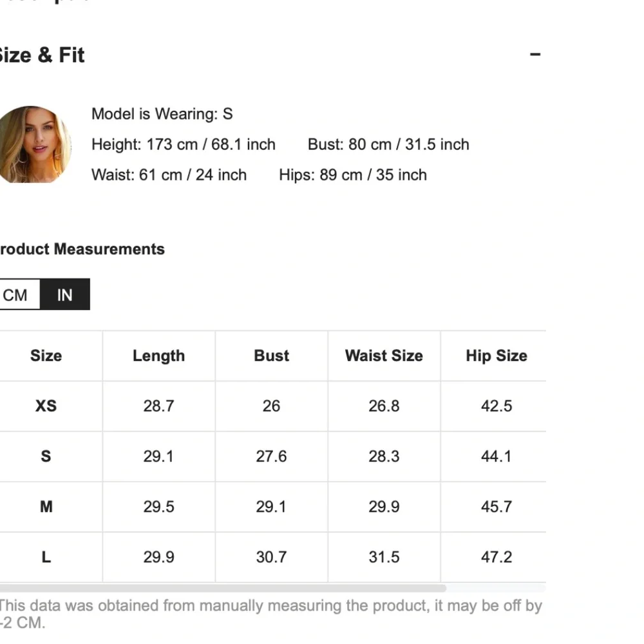This screenshot has height=644, width=644.
Task: Click the Bust column header
Action: [x=271, y=355]
